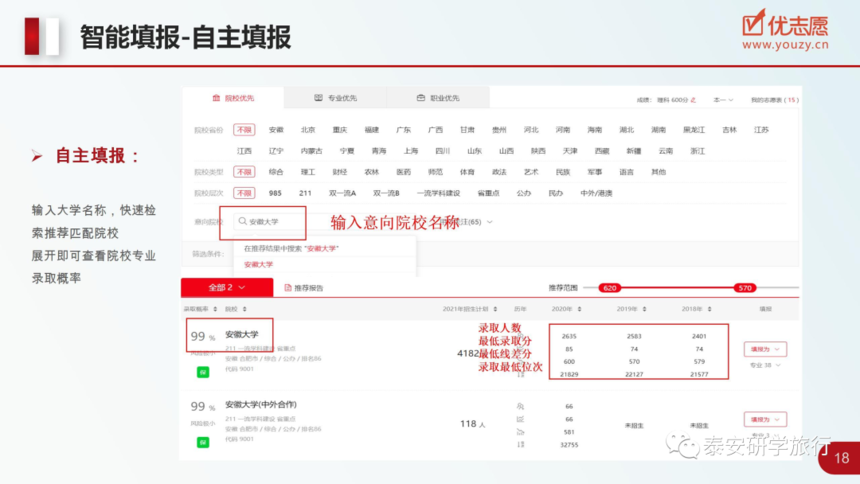Screen dimensions: 860x484
Task: Click the search magnifier icon in the school field
Action: pos(242,221)
